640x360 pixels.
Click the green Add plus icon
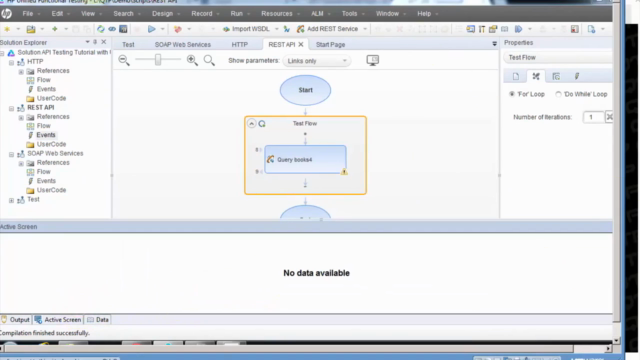[54, 29]
